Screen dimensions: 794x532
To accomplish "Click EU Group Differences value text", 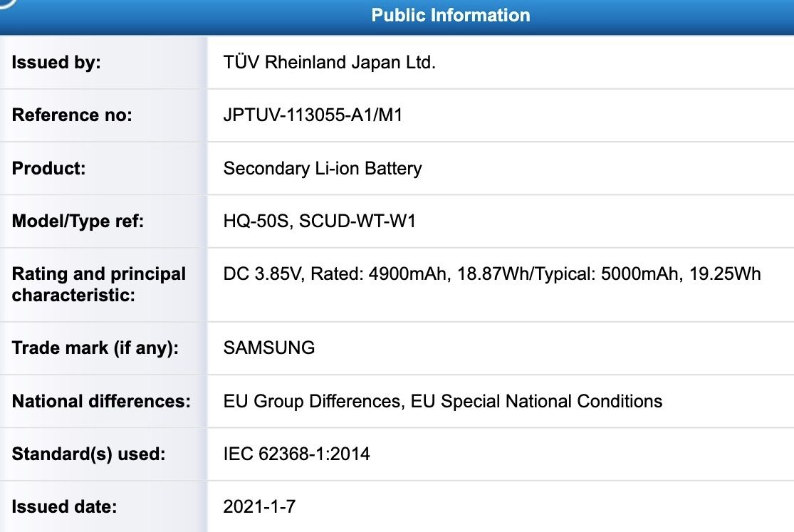I will click(442, 401).
